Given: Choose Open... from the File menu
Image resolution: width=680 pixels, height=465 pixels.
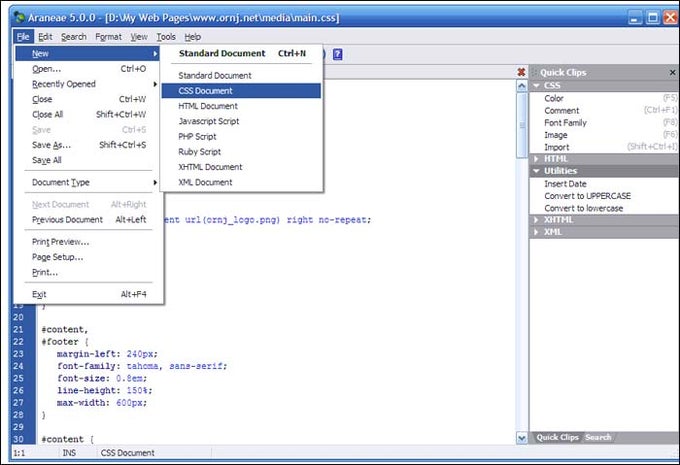Looking at the screenshot, I should point(88,69).
